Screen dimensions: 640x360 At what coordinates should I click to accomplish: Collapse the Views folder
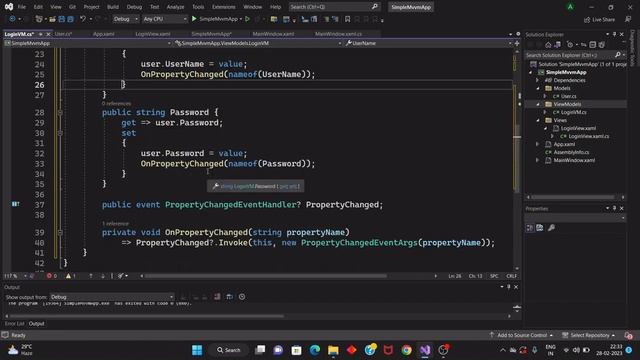[538, 120]
